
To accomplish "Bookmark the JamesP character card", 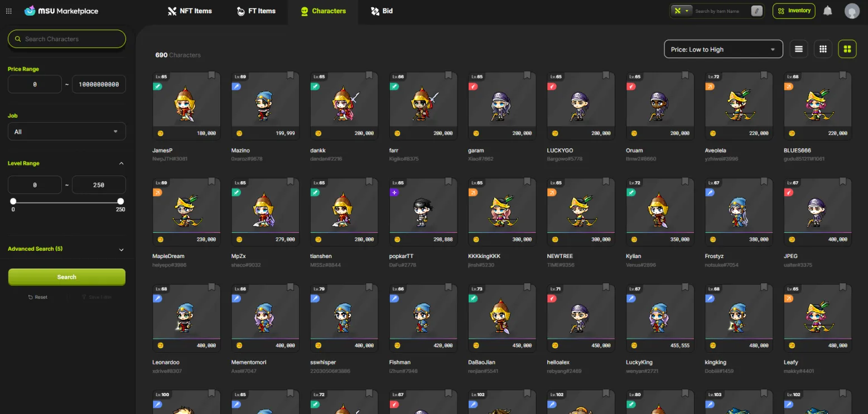I will click(212, 75).
